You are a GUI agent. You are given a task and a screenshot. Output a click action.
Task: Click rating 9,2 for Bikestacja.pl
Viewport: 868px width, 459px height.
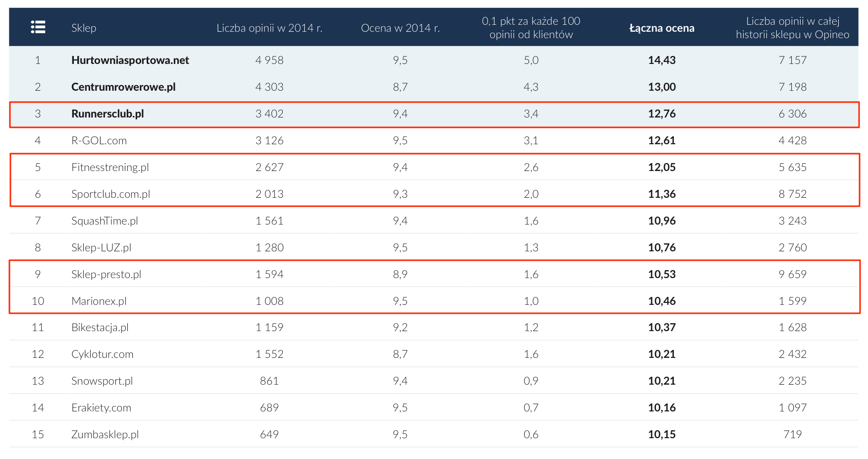coord(400,327)
